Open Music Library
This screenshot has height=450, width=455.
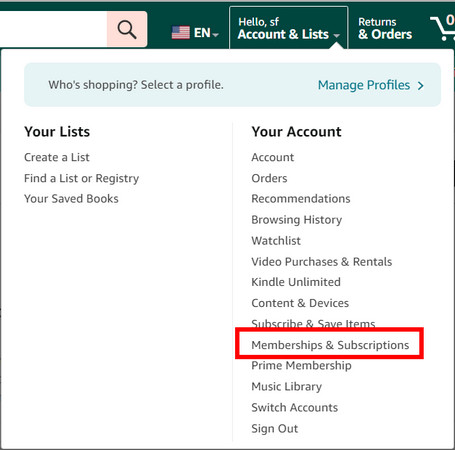287,387
